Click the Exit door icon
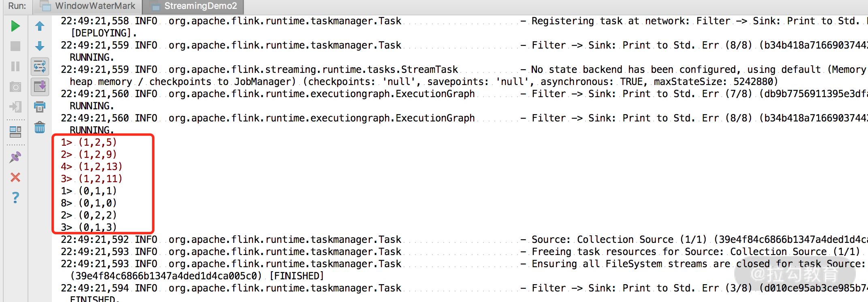Image resolution: width=868 pixels, height=302 pixels. [x=15, y=107]
